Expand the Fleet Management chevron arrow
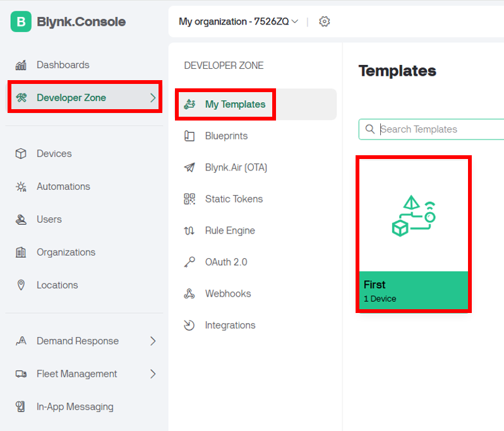The image size is (504, 431). (153, 374)
